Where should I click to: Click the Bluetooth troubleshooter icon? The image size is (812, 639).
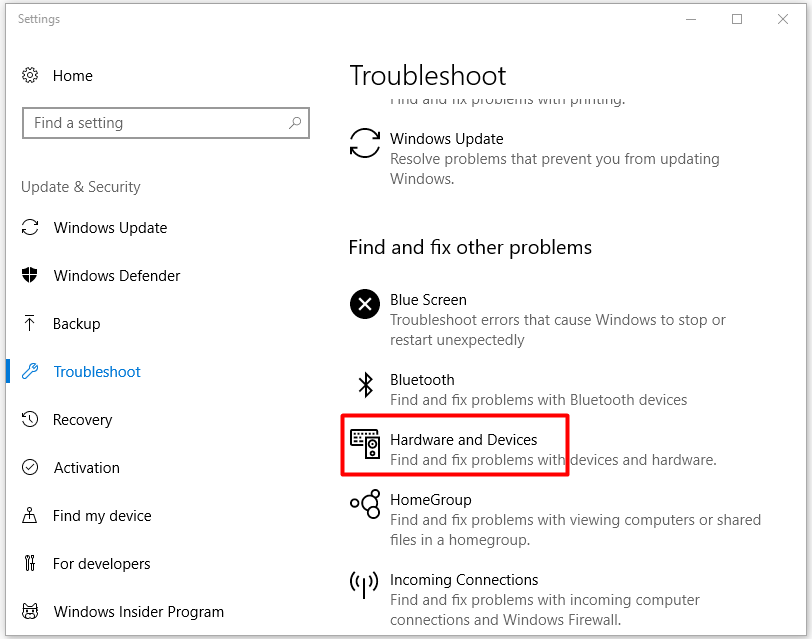[365, 384]
